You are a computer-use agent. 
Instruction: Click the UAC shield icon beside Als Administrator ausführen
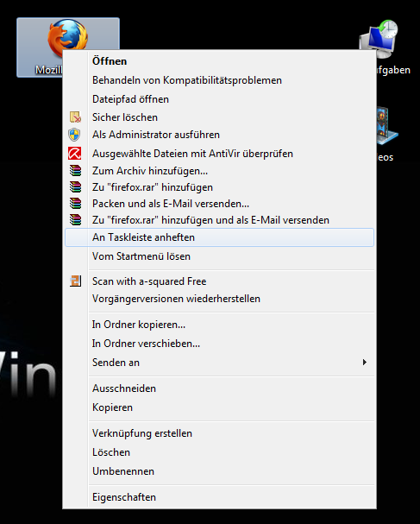(74, 135)
